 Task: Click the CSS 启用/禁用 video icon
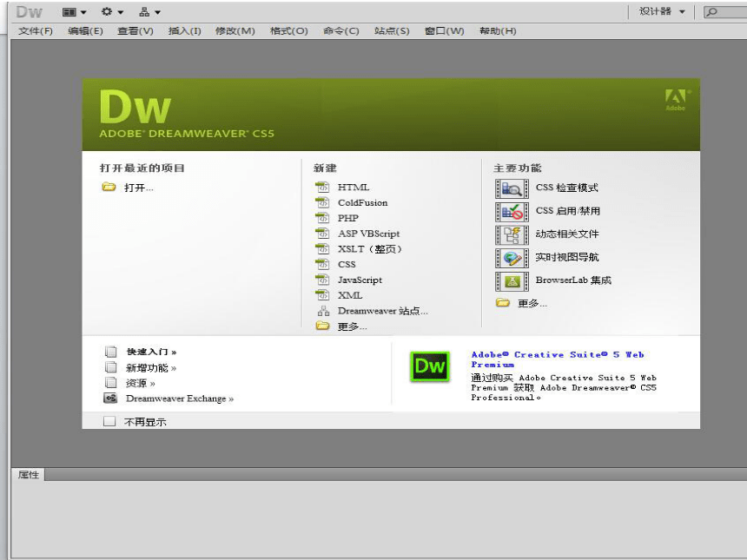(512, 212)
